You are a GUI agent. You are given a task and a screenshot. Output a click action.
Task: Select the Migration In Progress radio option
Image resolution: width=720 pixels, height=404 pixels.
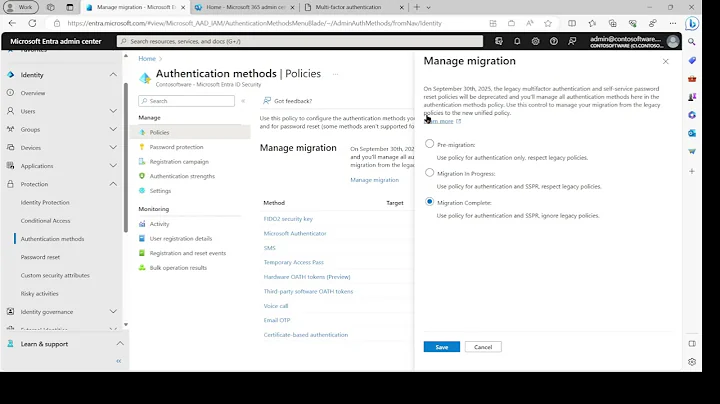(x=429, y=173)
